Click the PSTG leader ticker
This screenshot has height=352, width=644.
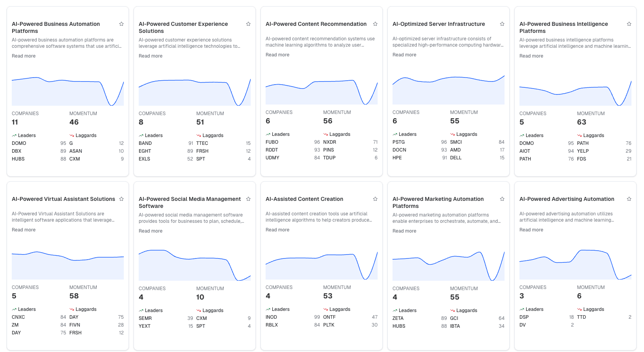(x=398, y=142)
